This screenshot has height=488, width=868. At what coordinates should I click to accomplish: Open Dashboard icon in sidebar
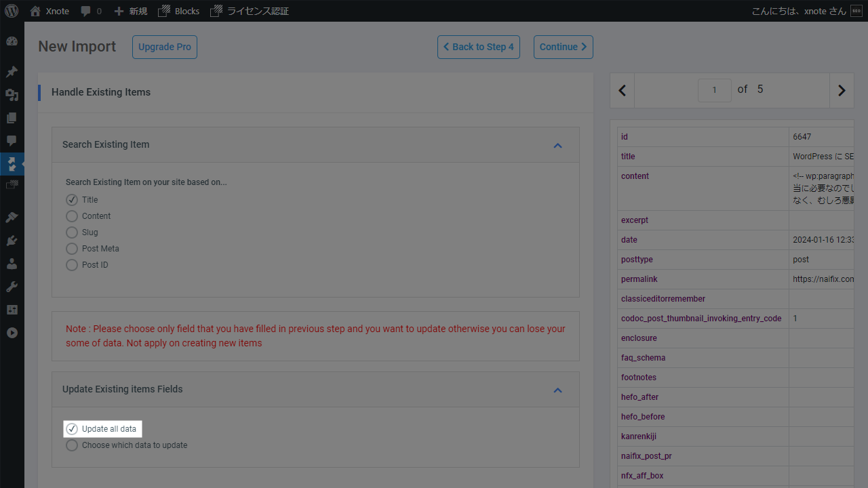click(12, 41)
